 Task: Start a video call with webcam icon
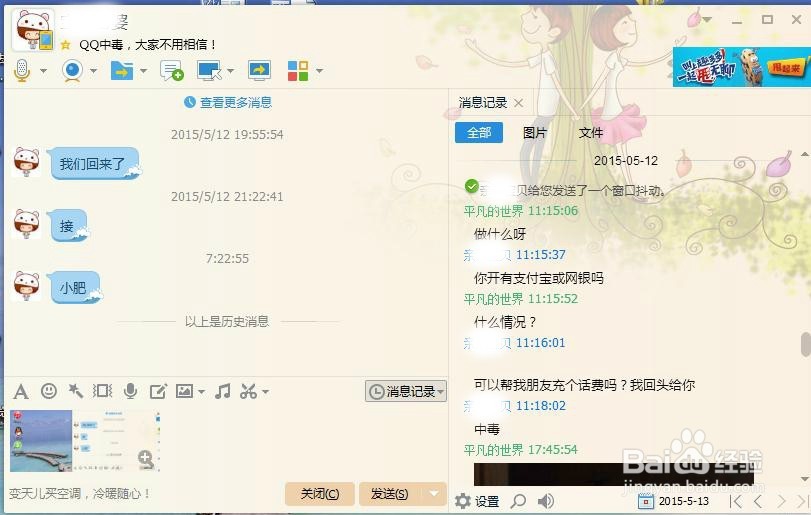72,70
